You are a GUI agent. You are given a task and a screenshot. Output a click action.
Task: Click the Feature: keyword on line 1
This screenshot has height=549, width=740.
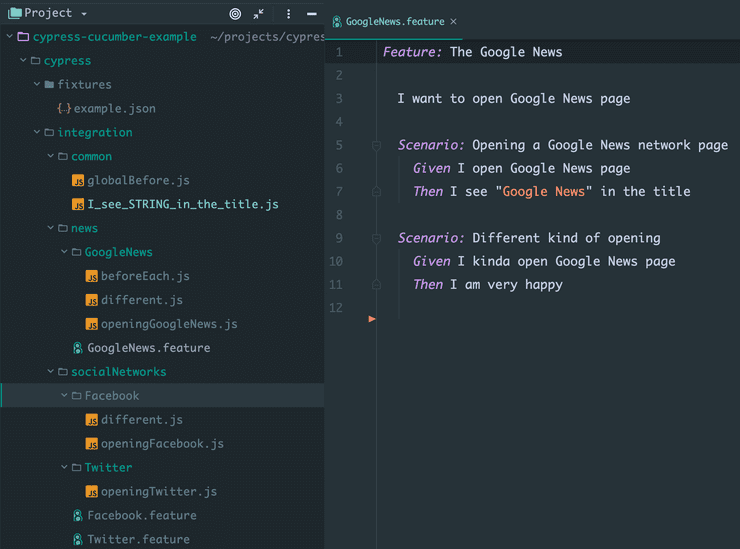(x=412, y=52)
